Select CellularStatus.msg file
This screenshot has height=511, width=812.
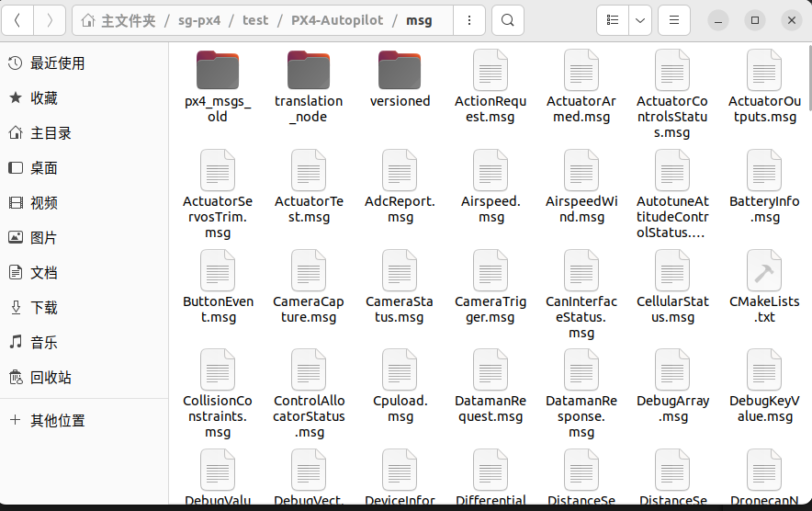coord(672,287)
